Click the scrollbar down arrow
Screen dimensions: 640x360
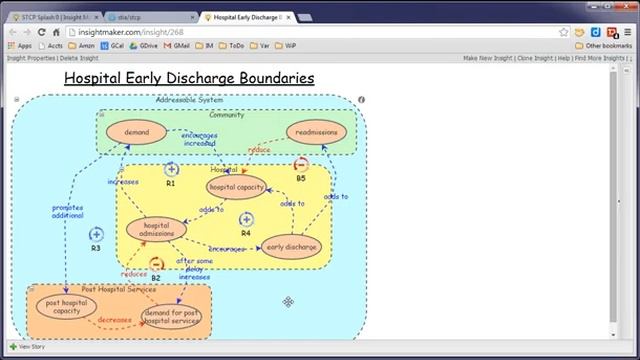[613, 334]
